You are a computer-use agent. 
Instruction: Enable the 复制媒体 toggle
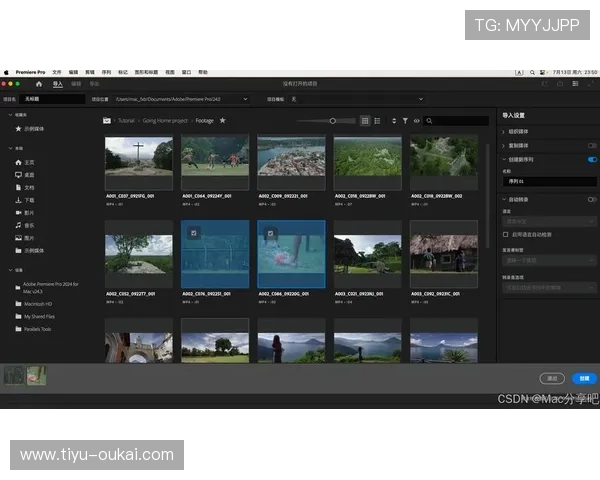592,145
